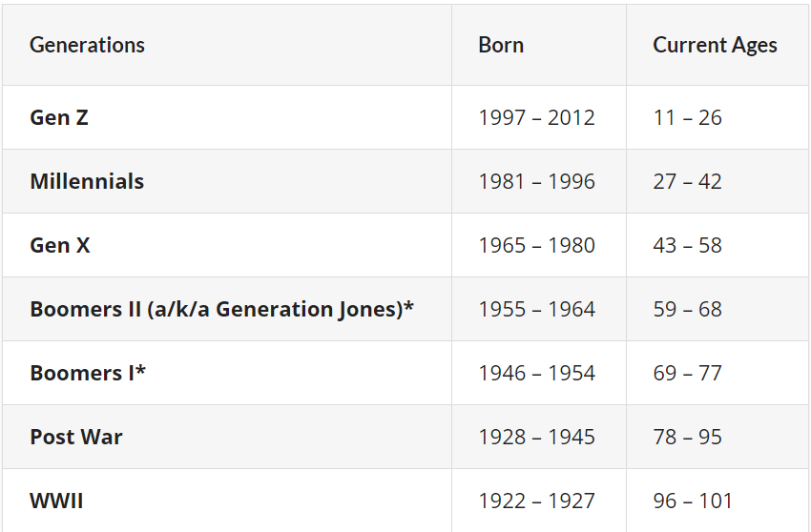The height and width of the screenshot is (532, 811).
Task: Click the Current Ages column header
Action: 715,45
